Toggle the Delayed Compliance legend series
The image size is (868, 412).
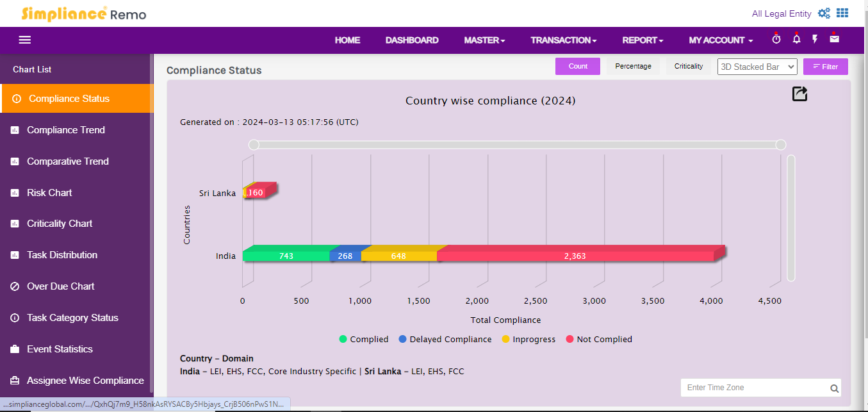tap(445, 340)
